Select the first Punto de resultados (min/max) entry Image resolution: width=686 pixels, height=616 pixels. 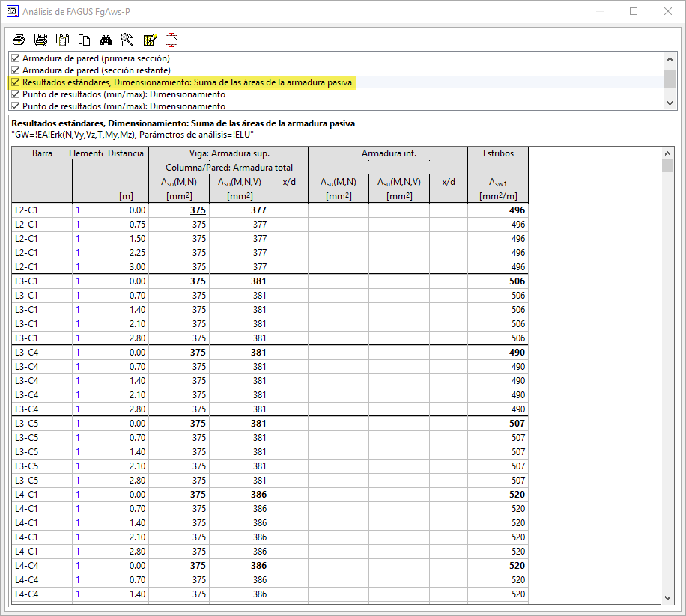coord(124,94)
